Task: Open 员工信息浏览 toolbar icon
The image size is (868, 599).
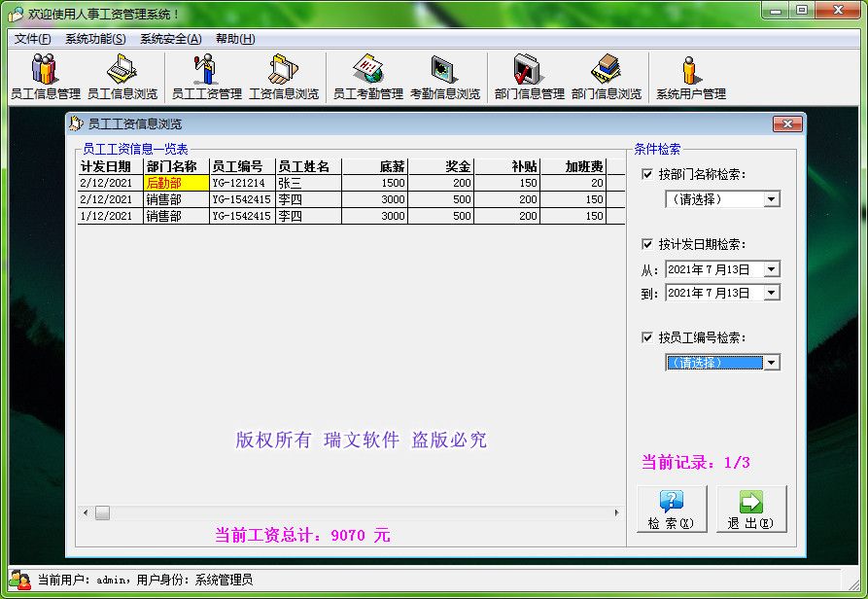Action: tap(119, 73)
